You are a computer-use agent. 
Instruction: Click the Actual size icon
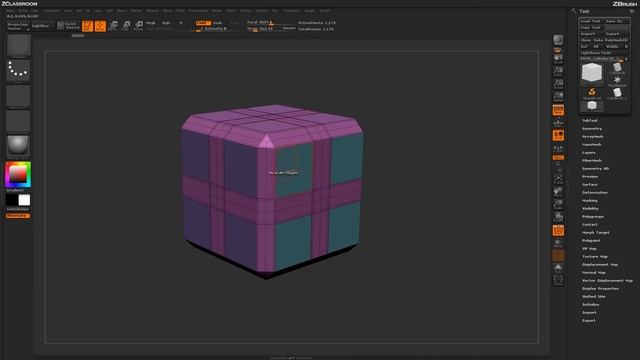(x=558, y=84)
